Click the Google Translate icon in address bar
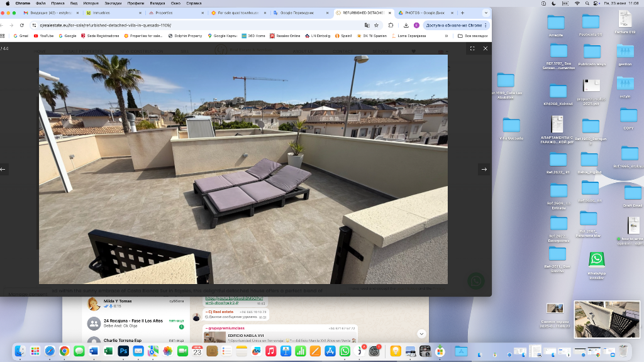 point(367,25)
